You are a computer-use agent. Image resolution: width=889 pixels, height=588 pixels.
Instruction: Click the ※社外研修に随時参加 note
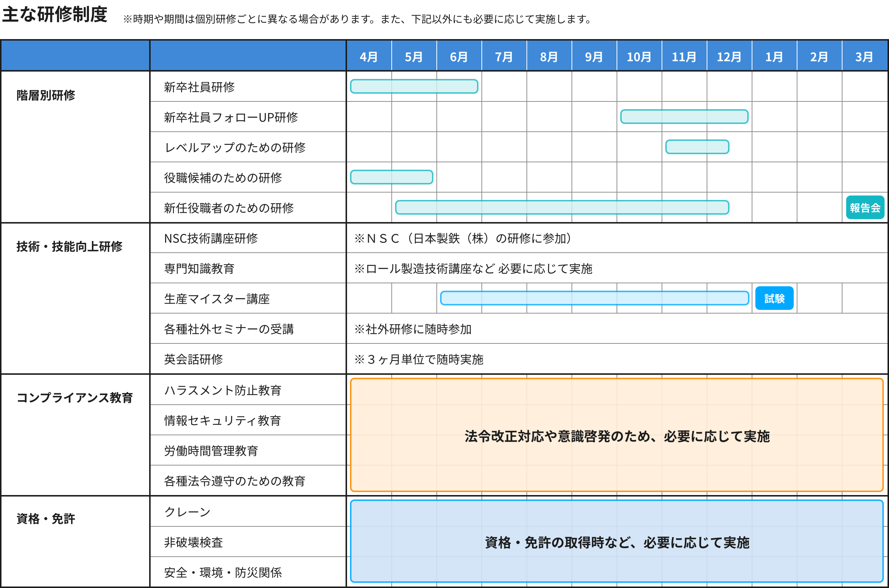[x=413, y=329]
